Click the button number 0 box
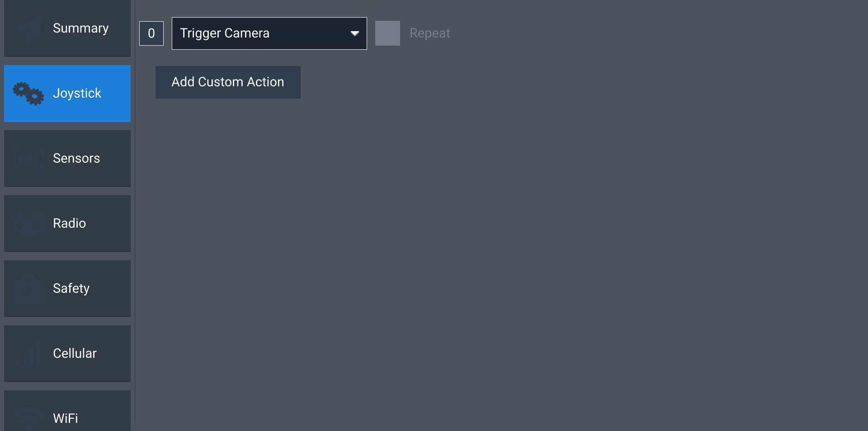 [x=151, y=33]
